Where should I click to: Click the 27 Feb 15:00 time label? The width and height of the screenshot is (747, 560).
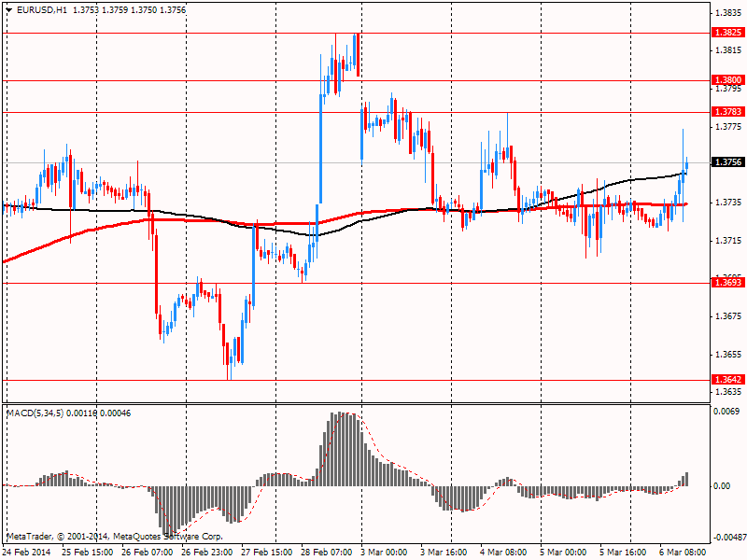tap(267, 553)
